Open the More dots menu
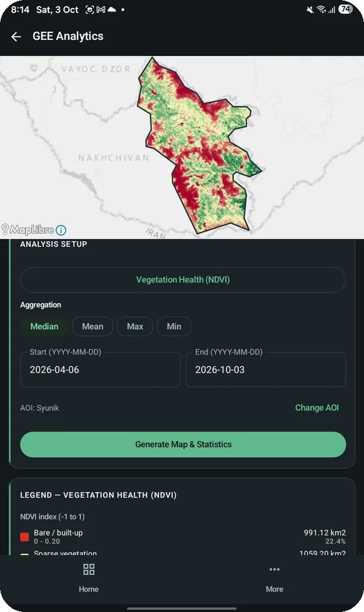Screen dimensions: 364x612 pyautogui.click(x=274, y=569)
